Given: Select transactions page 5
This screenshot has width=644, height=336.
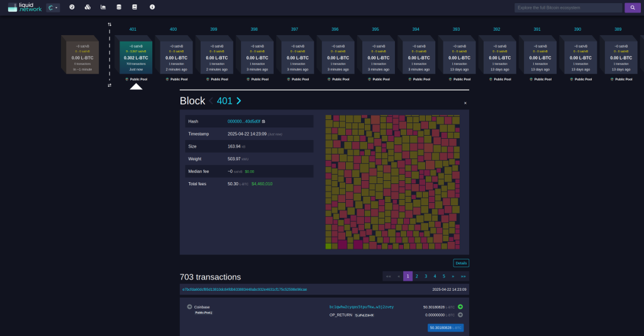Looking at the screenshot, I should 444,276.
